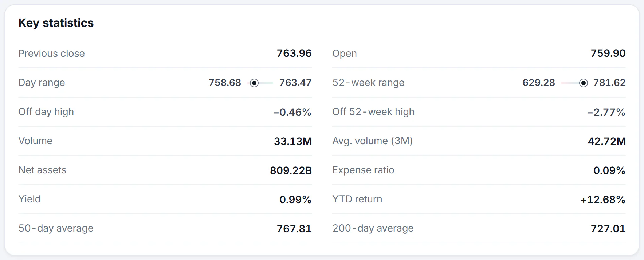644x260 pixels.
Task: Click the Expense ratio value 0.09%
Action: pos(609,170)
